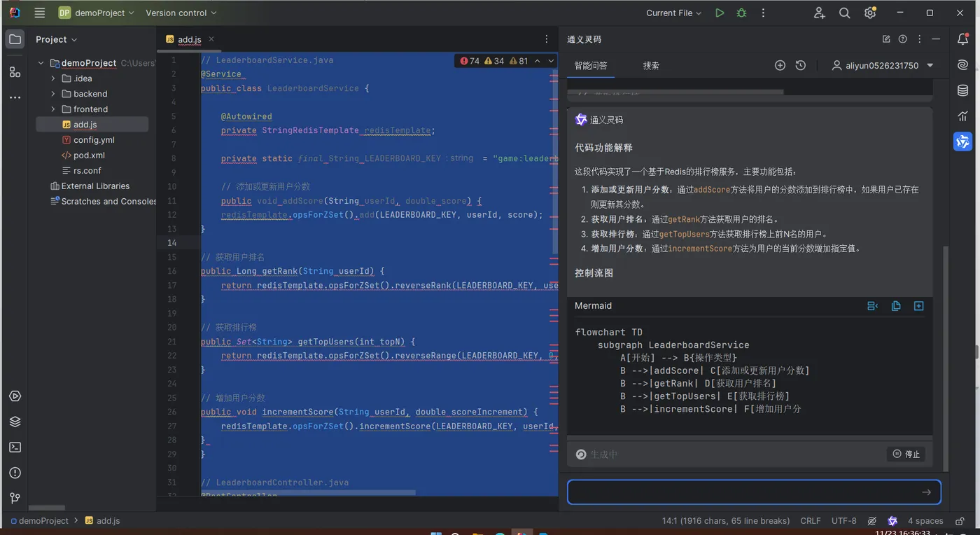
Task: Open the chat history clock icon
Action: 801,65
